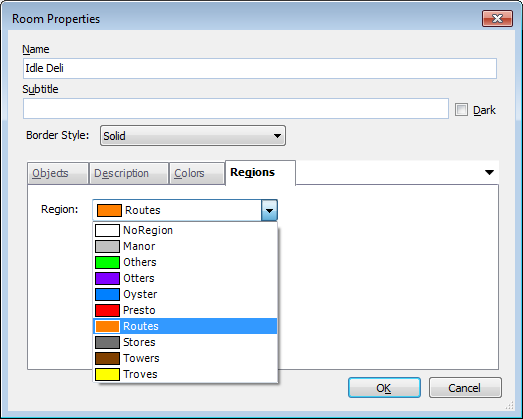Pick Stores from the region list
The height and width of the screenshot is (419, 523).
[185, 342]
